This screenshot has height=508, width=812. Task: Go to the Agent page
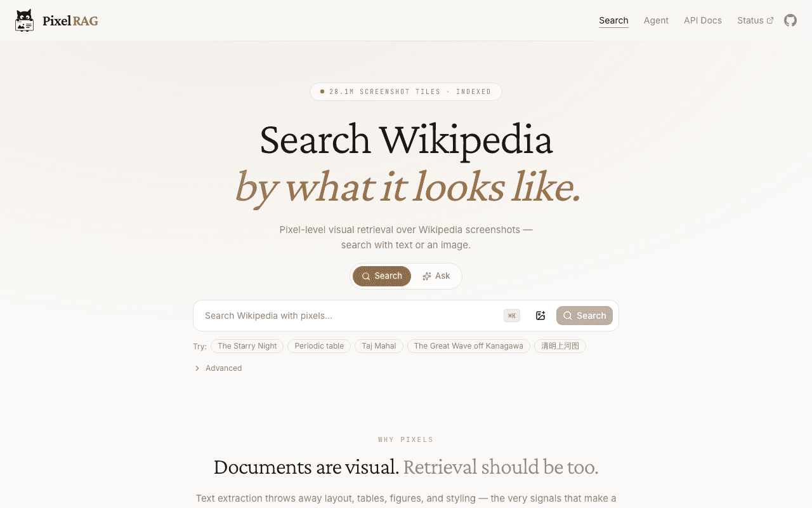(x=656, y=20)
